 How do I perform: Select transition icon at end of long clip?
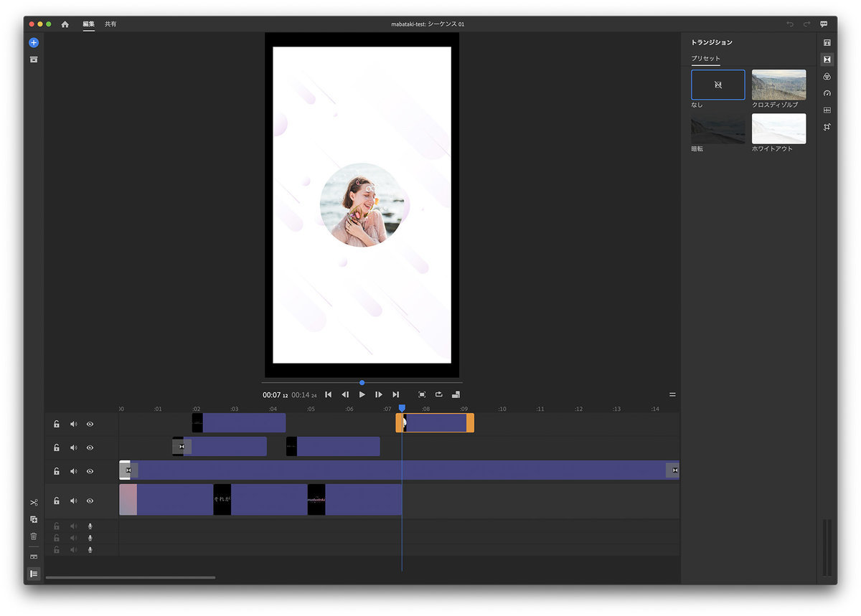click(674, 470)
